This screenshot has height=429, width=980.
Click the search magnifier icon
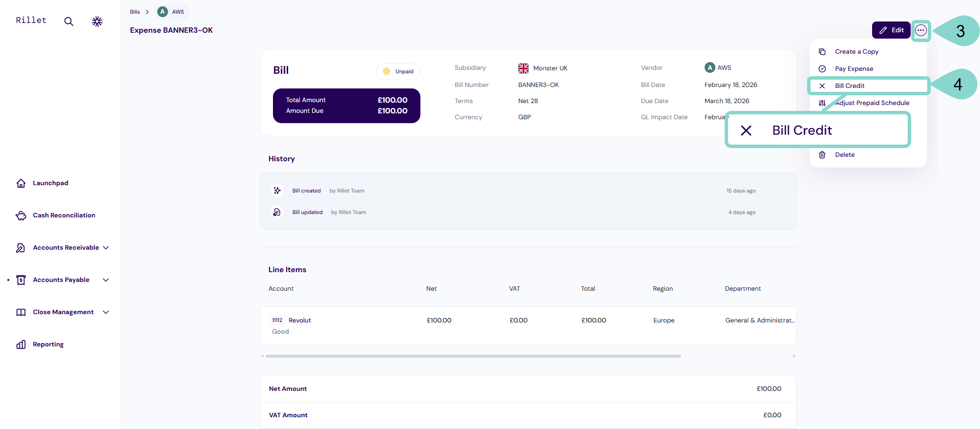pos(69,21)
